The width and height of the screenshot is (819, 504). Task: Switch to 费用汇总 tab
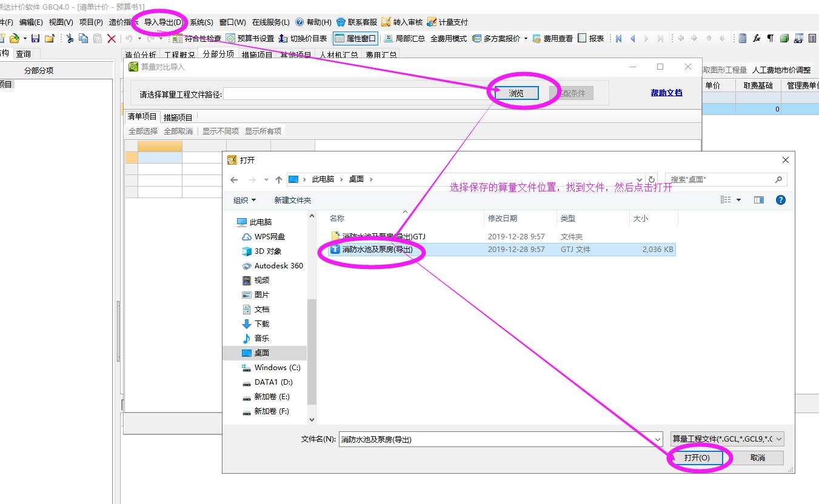[381, 55]
